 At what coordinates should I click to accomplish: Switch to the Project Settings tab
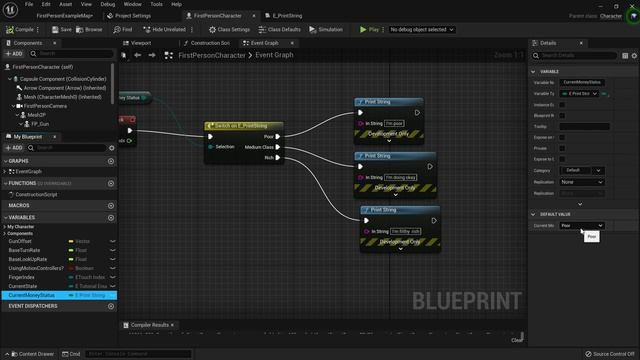(x=129, y=16)
